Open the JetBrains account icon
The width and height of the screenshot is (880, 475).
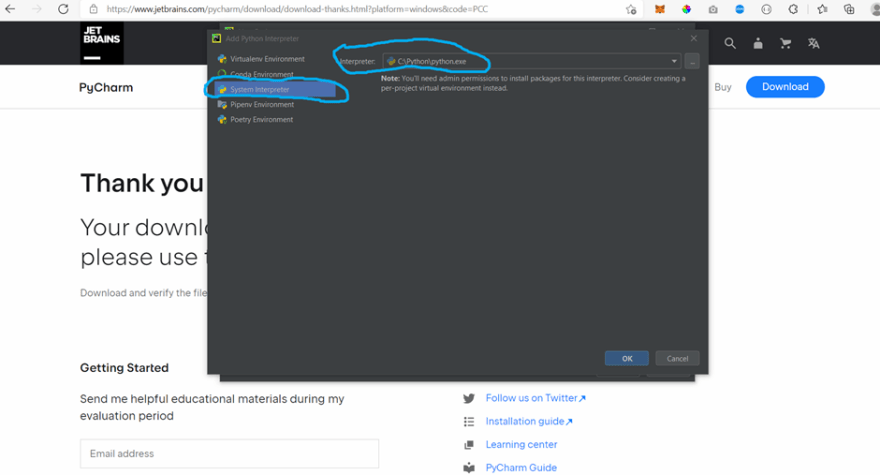(x=758, y=43)
